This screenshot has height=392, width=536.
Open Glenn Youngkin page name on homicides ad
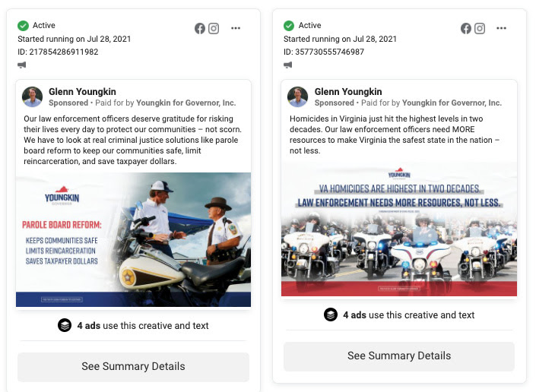point(348,91)
